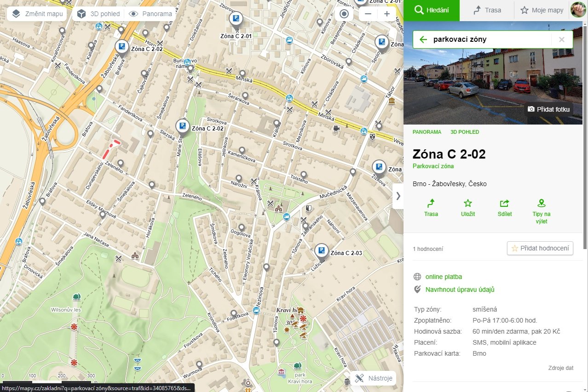
Task: Go back using search field arrow
Action: [423, 40]
